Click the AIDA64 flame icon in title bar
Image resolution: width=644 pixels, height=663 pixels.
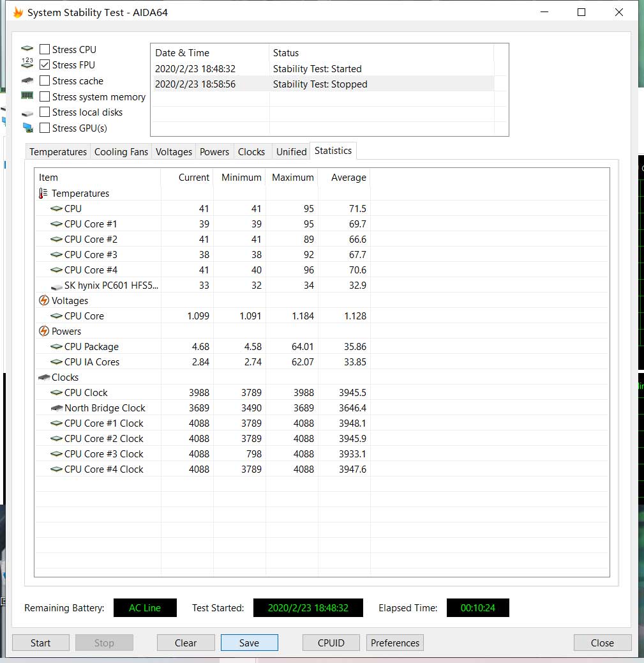(18, 12)
